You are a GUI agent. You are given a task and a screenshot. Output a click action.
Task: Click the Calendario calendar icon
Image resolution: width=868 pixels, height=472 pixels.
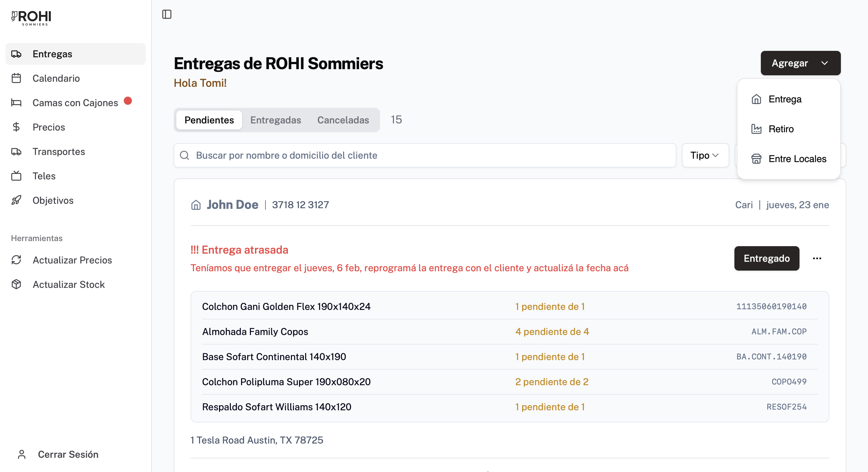(x=16, y=78)
